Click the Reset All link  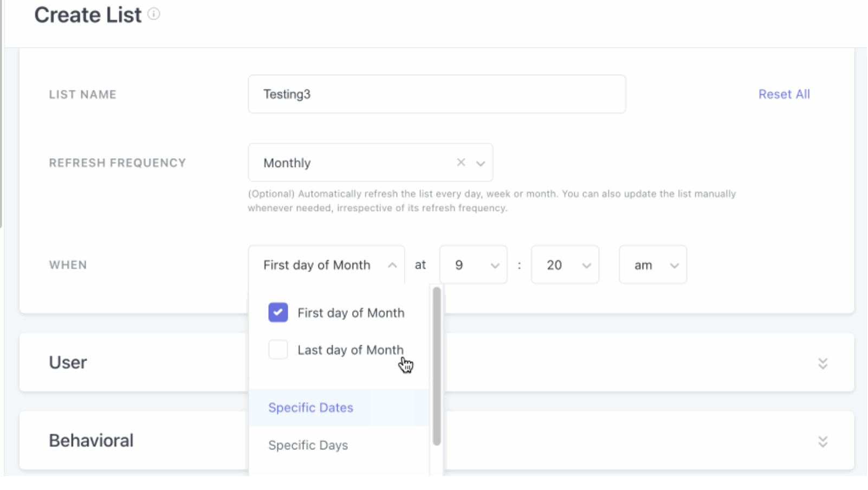click(x=783, y=94)
